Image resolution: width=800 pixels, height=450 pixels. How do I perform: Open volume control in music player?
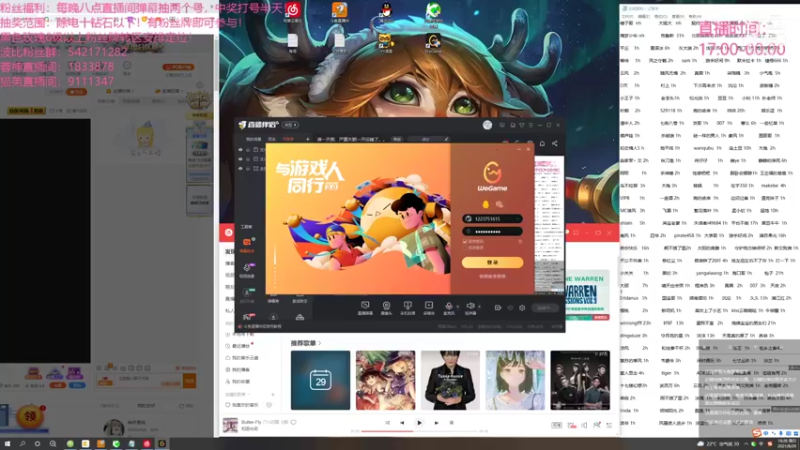click(584, 425)
